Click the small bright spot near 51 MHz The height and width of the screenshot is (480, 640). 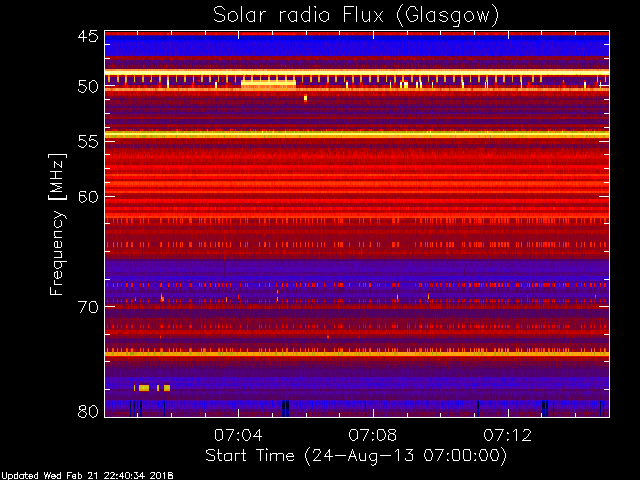tap(305, 98)
